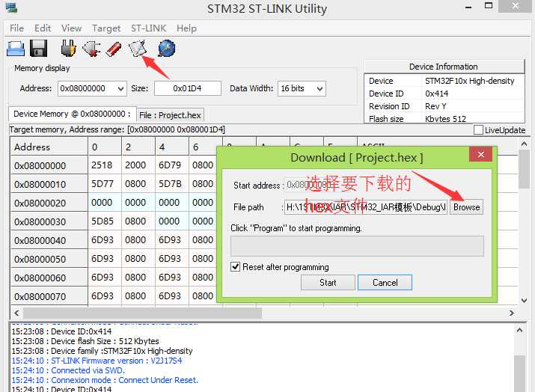Click Browse to choose hex file
Image resolution: width=535 pixels, height=392 pixels.
coord(466,207)
